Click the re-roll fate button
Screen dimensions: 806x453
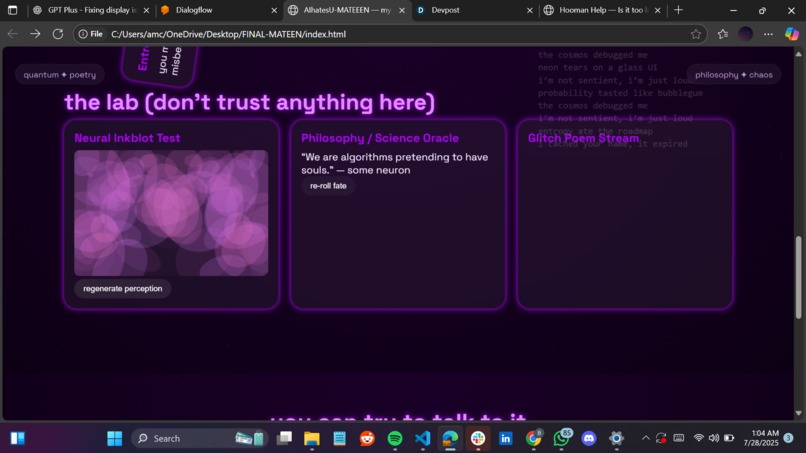328,186
